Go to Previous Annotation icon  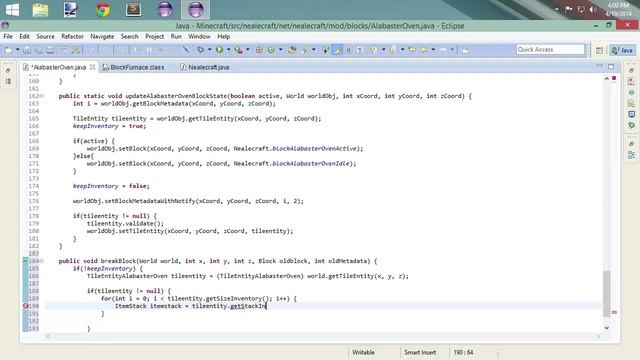point(392,50)
